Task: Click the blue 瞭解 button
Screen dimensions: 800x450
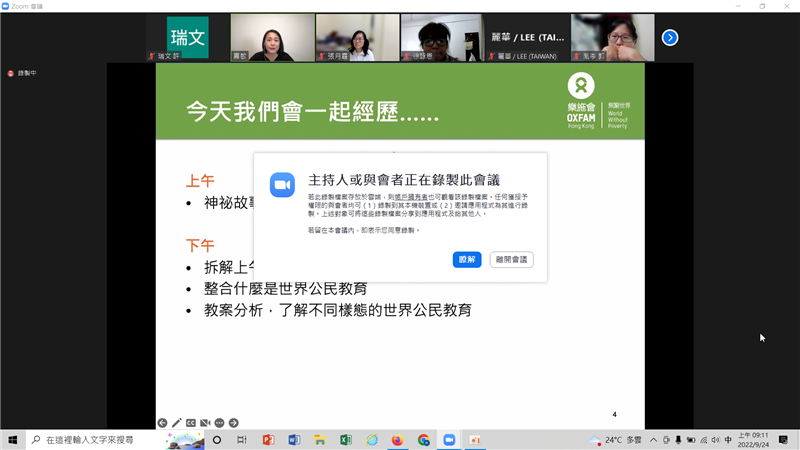Action: 467,260
